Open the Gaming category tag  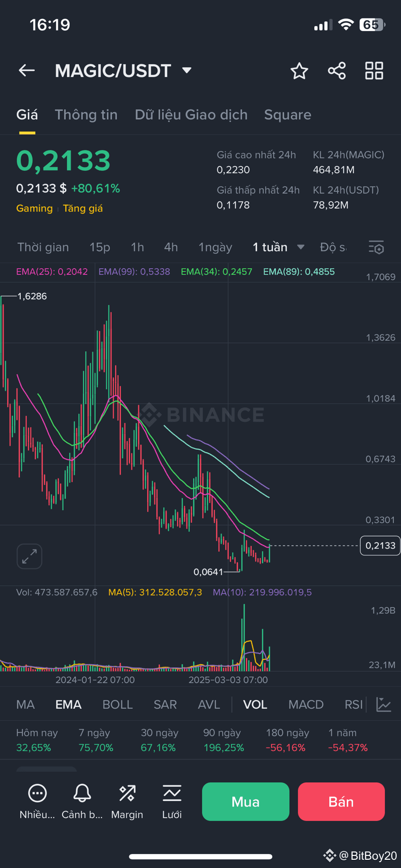click(x=34, y=209)
